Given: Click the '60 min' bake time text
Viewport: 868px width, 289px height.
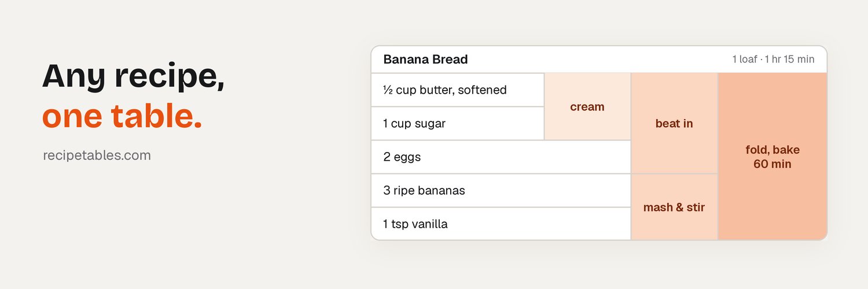Looking at the screenshot, I should (x=773, y=164).
